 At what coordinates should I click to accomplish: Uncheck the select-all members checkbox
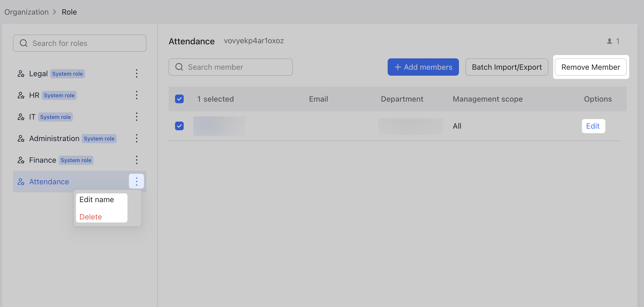[179, 99]
